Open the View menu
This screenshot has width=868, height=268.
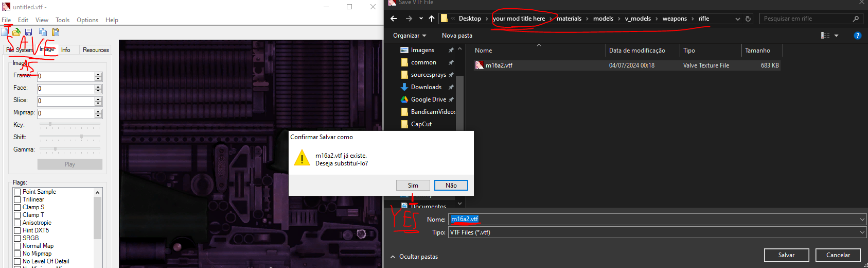click(x=42, y=20)
